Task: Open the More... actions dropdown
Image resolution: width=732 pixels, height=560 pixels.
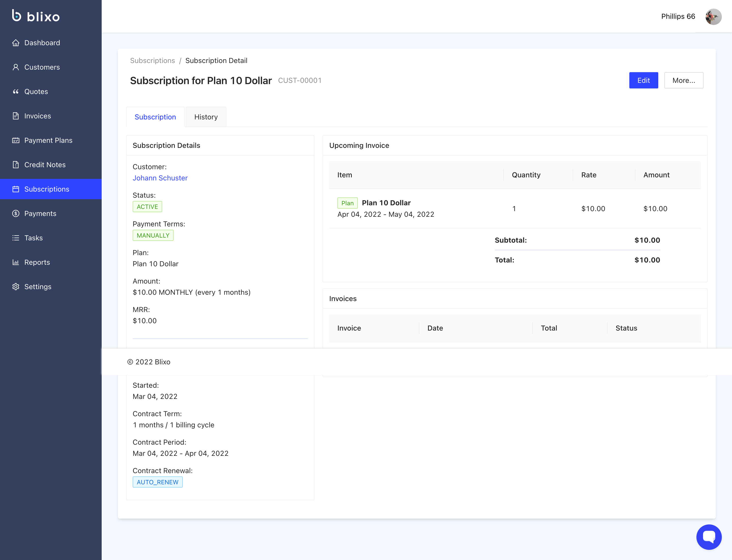Action: 683,80
